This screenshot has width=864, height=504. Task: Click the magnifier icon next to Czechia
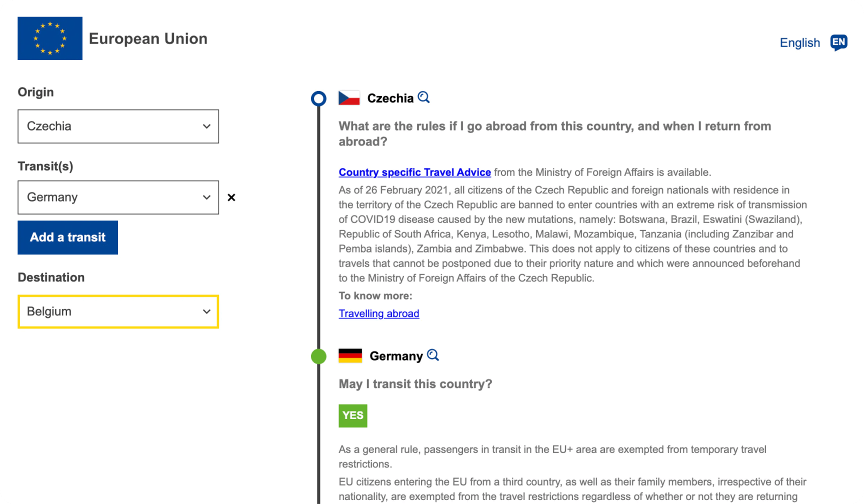423,97
